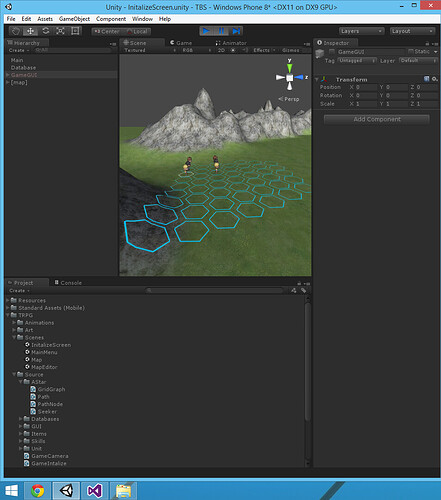Toggle the 2D scene view mode
This screenshot has width=441, height=500.
(221, 50)
